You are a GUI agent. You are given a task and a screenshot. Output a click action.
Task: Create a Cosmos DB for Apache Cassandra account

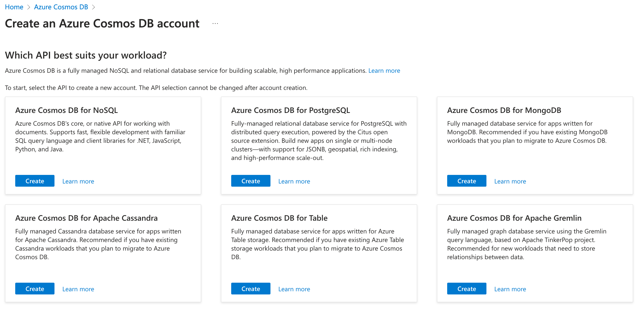(x=35, y=289)
